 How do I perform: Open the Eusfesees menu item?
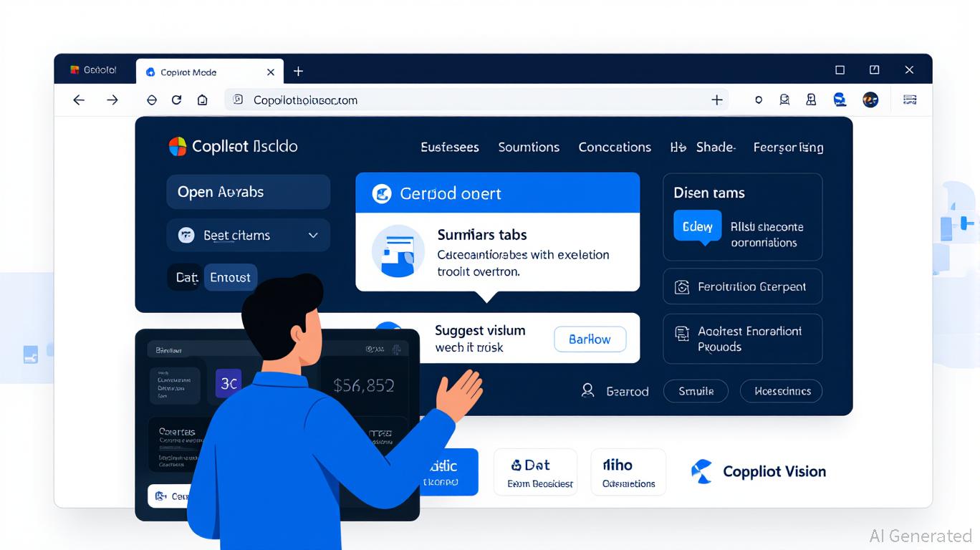pos(450,148)
